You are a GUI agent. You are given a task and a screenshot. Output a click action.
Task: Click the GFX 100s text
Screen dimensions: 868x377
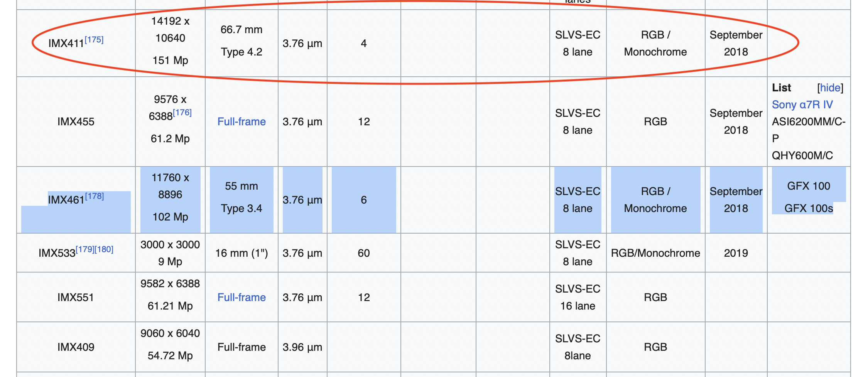[809, 209]
